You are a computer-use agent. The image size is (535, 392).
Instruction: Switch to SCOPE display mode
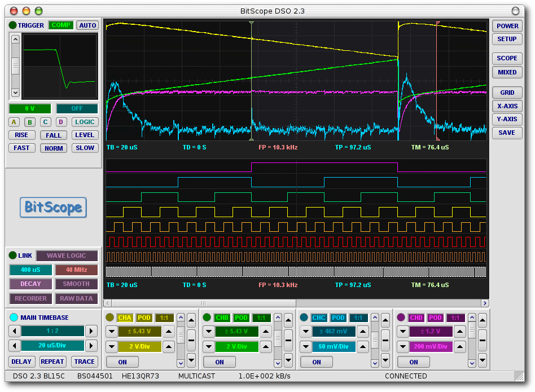coord(506,58)
